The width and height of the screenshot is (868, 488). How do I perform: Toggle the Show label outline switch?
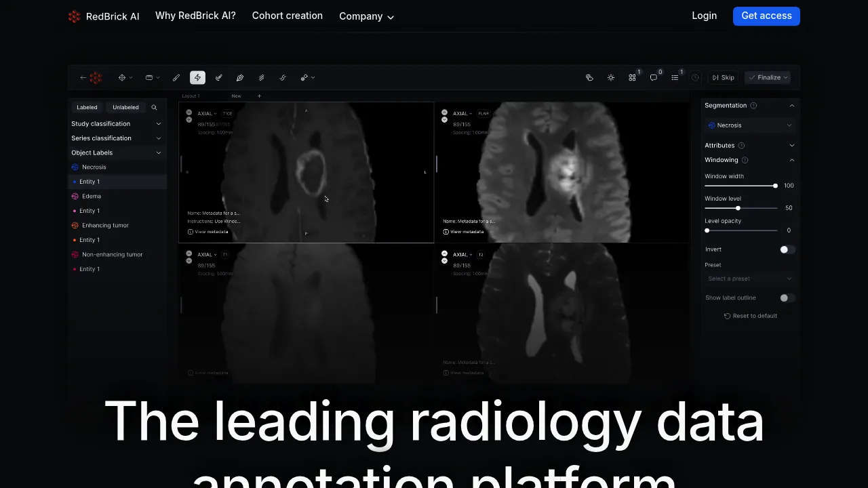click(787, 298)
